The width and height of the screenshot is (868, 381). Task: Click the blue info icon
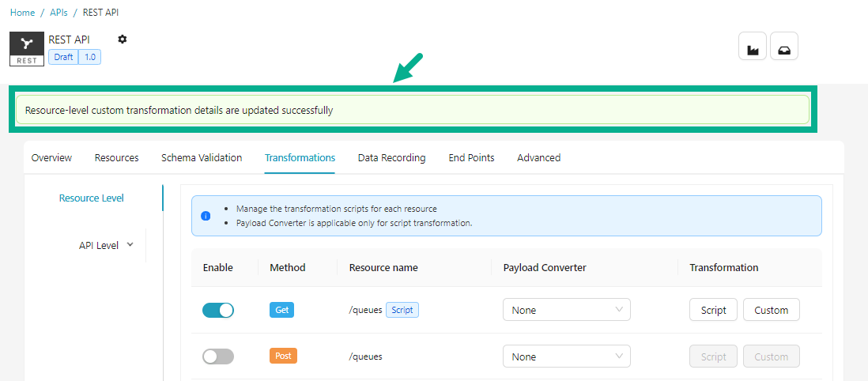(x=206, y=216)
